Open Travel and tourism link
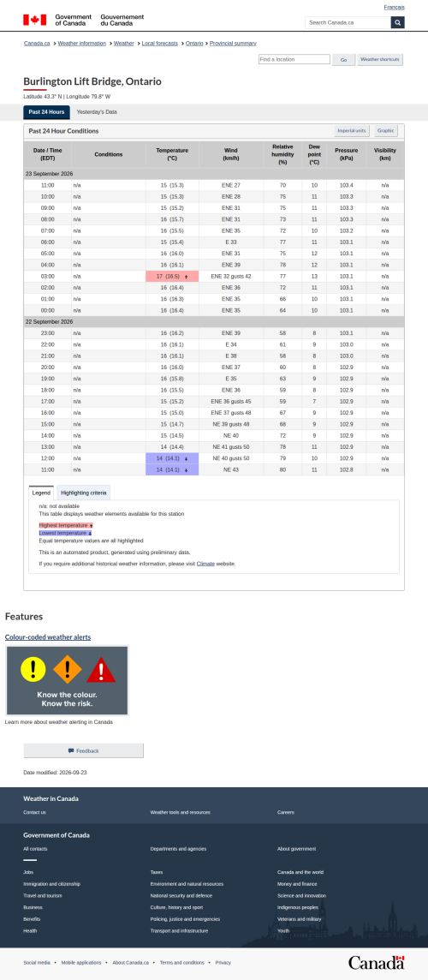The image size is (428, 980). tap(43, 896)
